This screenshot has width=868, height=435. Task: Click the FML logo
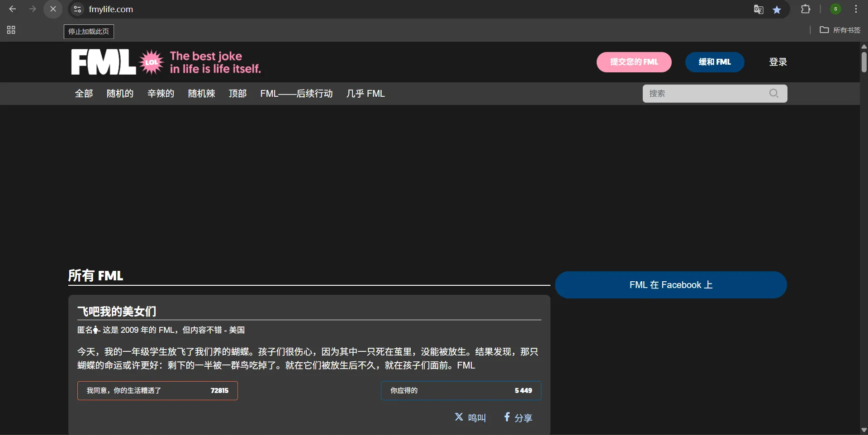tap(104, 62)
